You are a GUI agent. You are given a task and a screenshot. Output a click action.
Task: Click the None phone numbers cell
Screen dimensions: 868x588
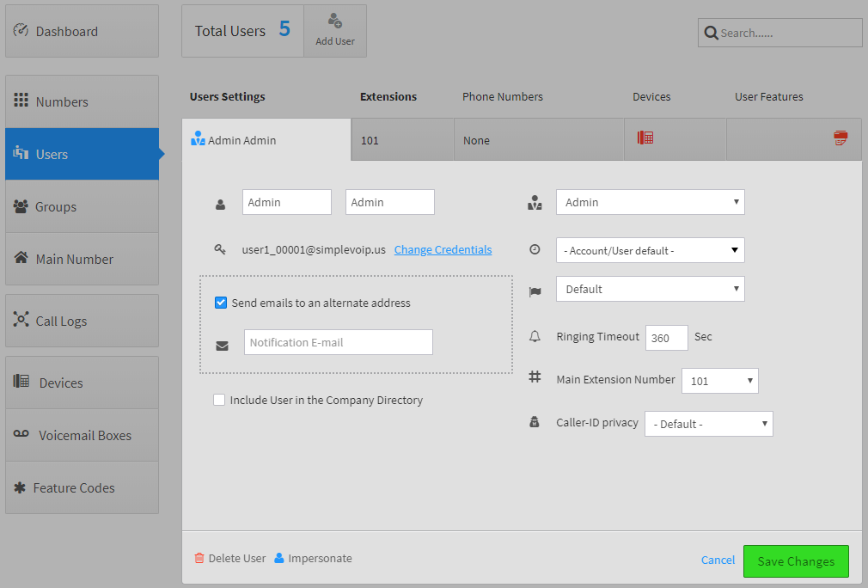539,139
